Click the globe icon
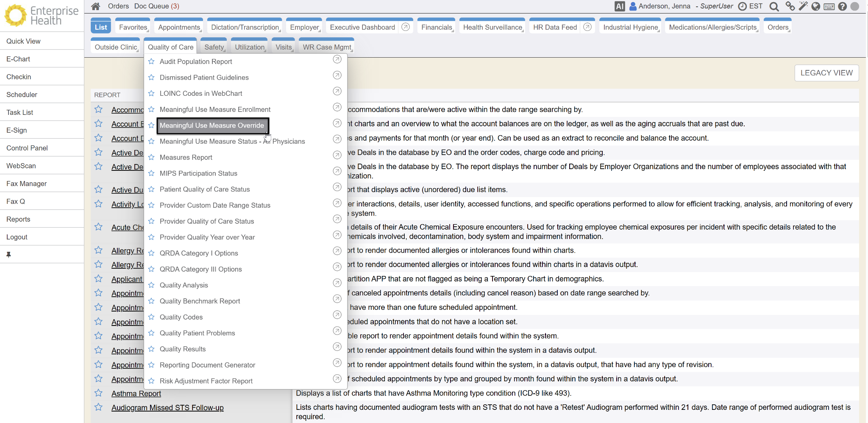Viewport: 868px width, 423px height. (816, 6)
